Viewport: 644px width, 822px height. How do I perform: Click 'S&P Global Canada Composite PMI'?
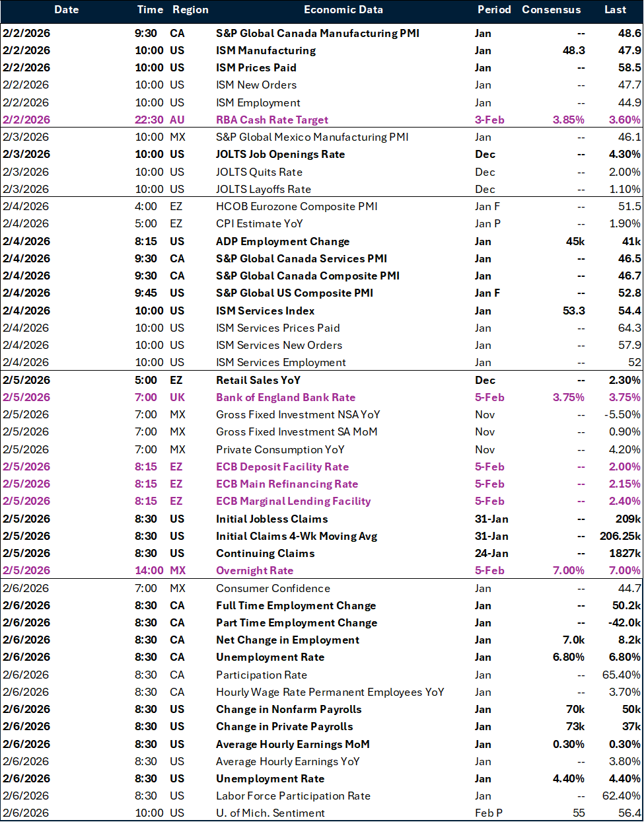[x=308, y=276]
